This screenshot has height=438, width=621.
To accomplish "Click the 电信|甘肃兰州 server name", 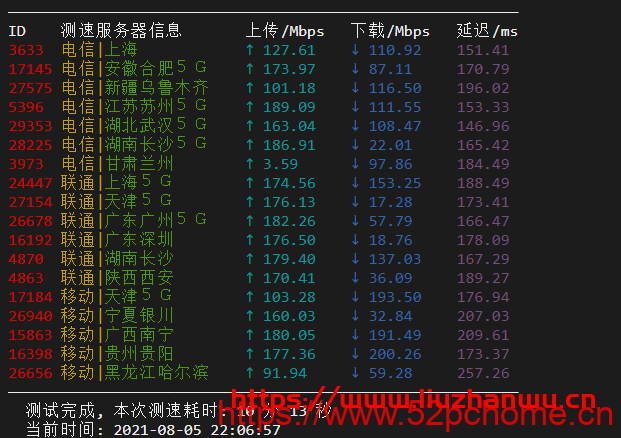I will point(117,164).
